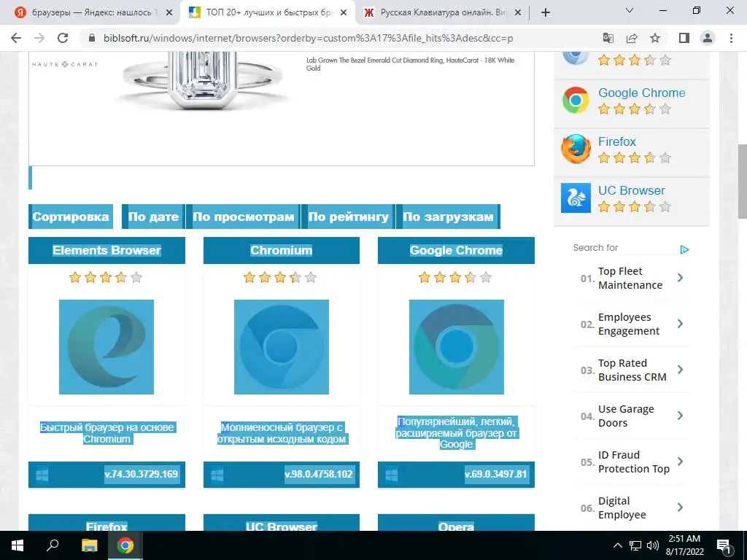
Task: Close the Русская Клавиатура онлайн tab
Action: point(519,13)
